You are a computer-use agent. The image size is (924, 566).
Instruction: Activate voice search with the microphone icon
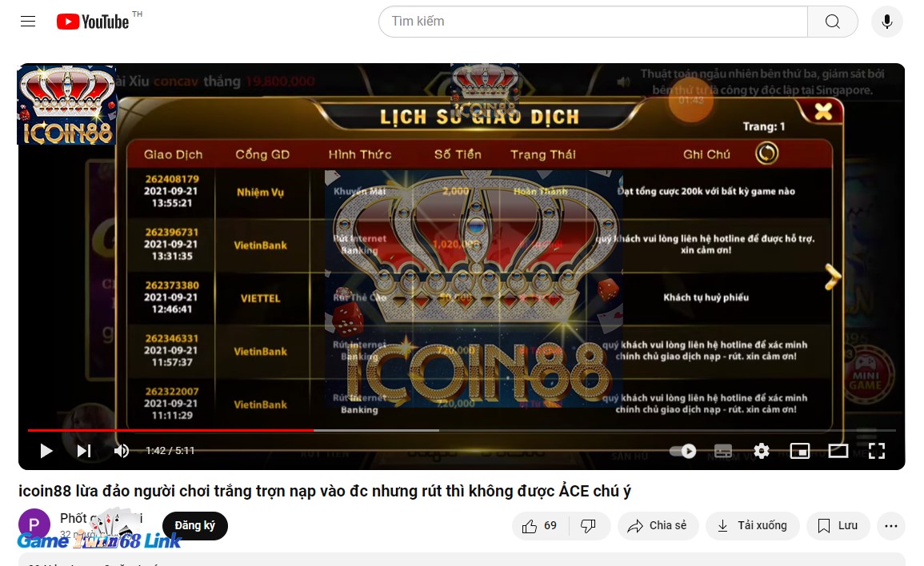[886, 22]
